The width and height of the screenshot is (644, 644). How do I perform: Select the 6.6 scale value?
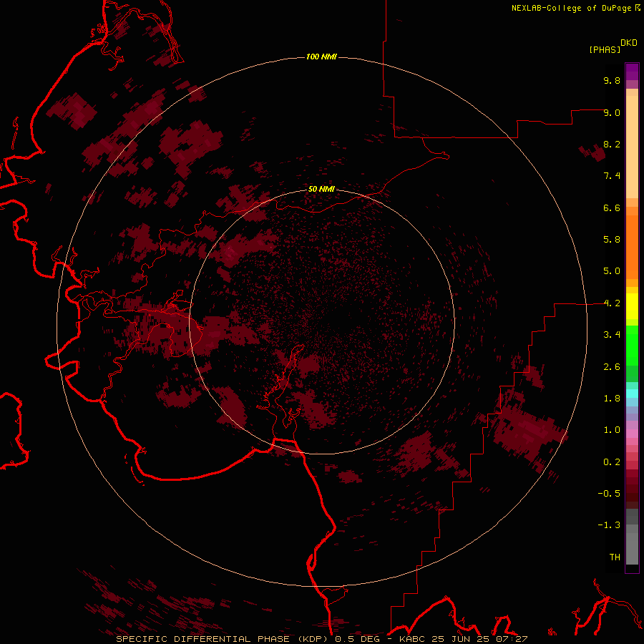click(x=612, y=208)
